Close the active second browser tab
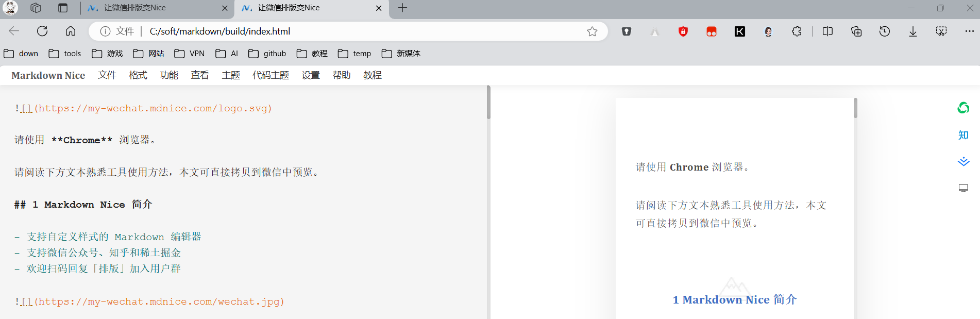The image size is (980, 319). [x=379, y=8]
